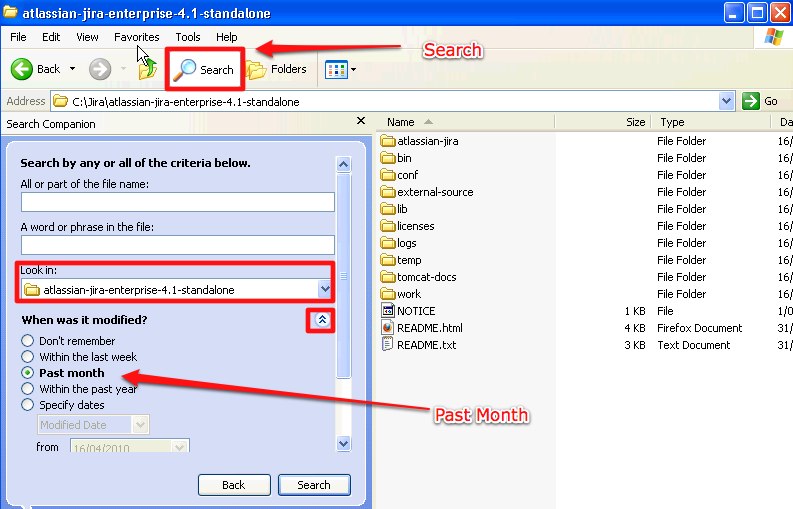The height and width of the screenshot is (509, 793).
Task: Expand the Look in folder dropdown
Action: 325,289
